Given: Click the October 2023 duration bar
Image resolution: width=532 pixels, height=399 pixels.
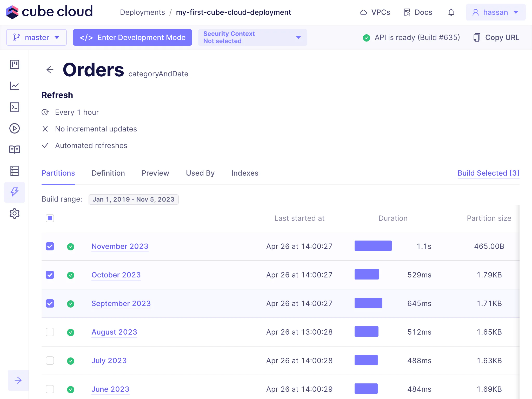Looking at the screenshot, I should 367,275.
